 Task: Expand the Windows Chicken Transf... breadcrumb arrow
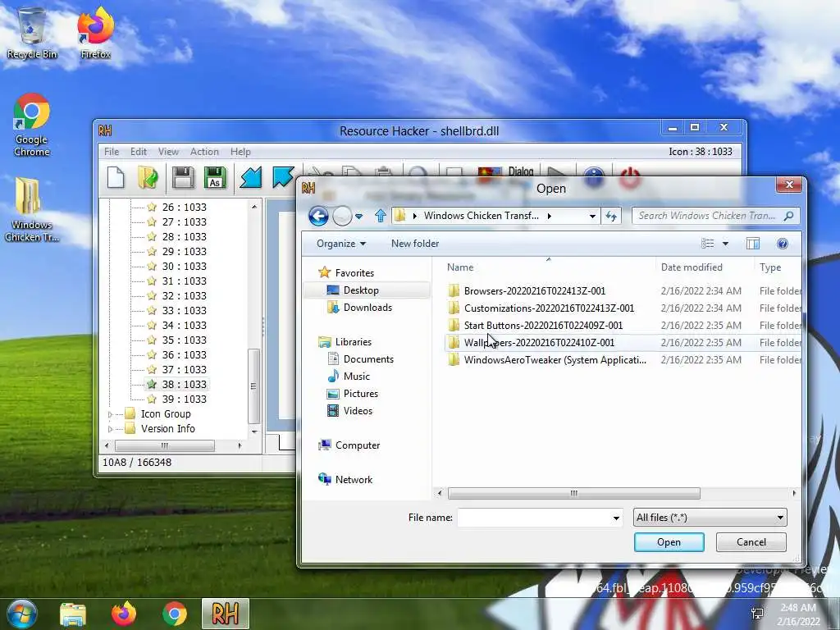(x=549, y=216)
